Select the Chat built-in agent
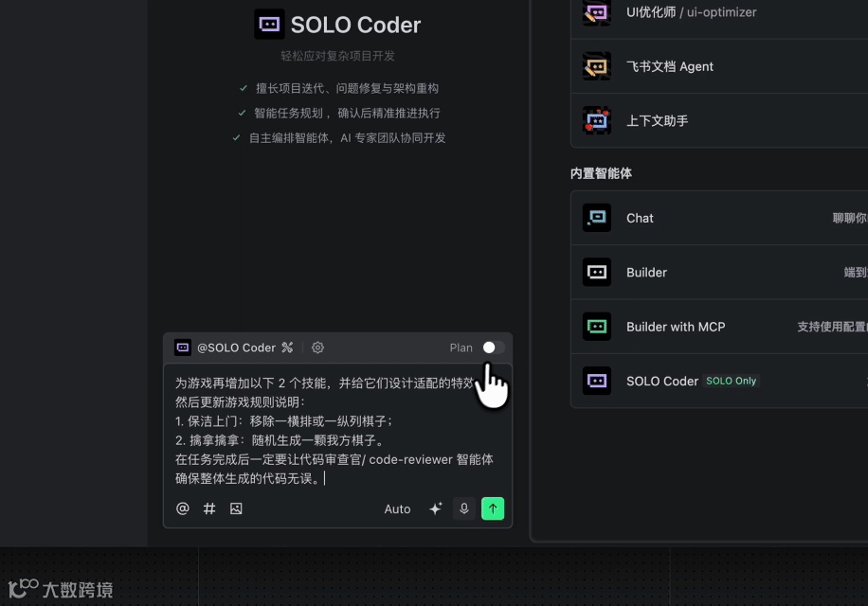This screenshot has width=868, height=606. pyautogui.click(x=719, y=218)
